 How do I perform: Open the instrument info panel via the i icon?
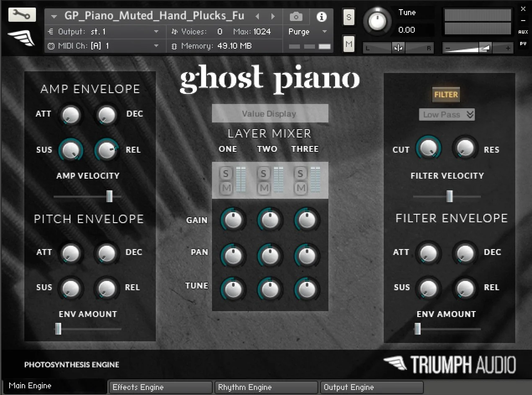(321, 16)
